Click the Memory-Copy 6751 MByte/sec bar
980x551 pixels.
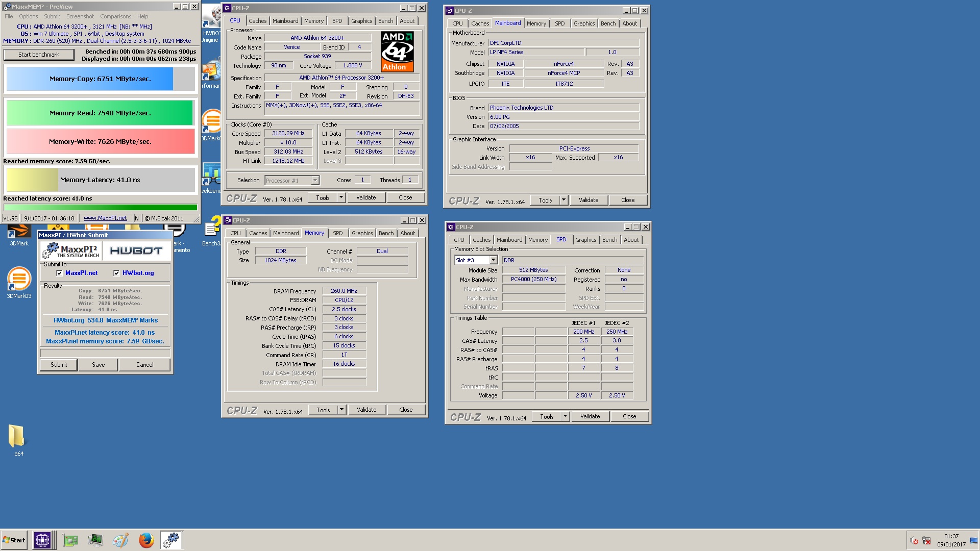coord(100,79)
